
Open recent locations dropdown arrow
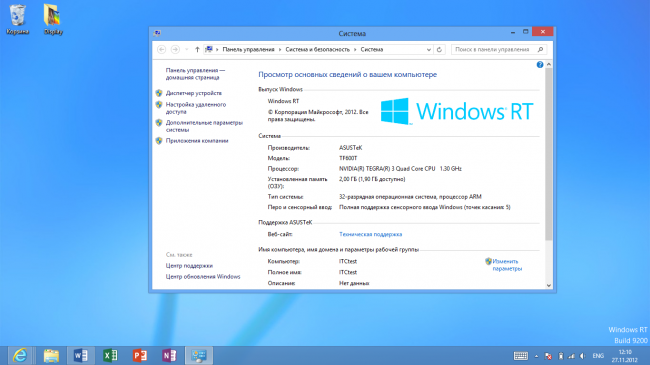click(187, 49)
